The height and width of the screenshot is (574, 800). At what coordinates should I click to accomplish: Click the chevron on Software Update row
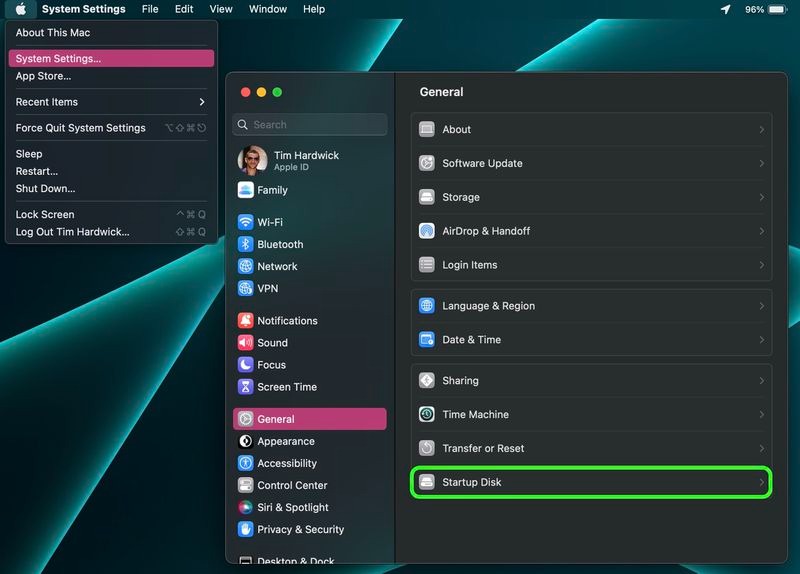pyautogui.click(x=761, y=163)
